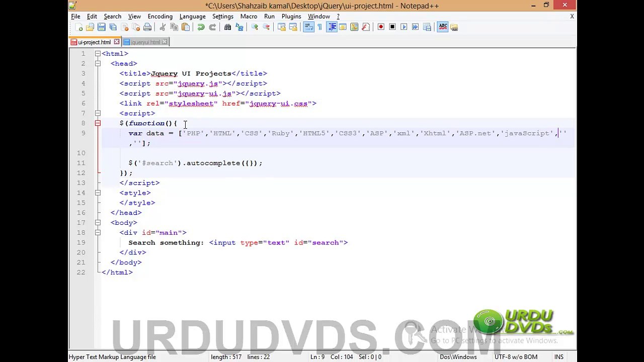Click the Save All toolbar icon
This screenshot has height=362, width=644.
coord(113,27)
